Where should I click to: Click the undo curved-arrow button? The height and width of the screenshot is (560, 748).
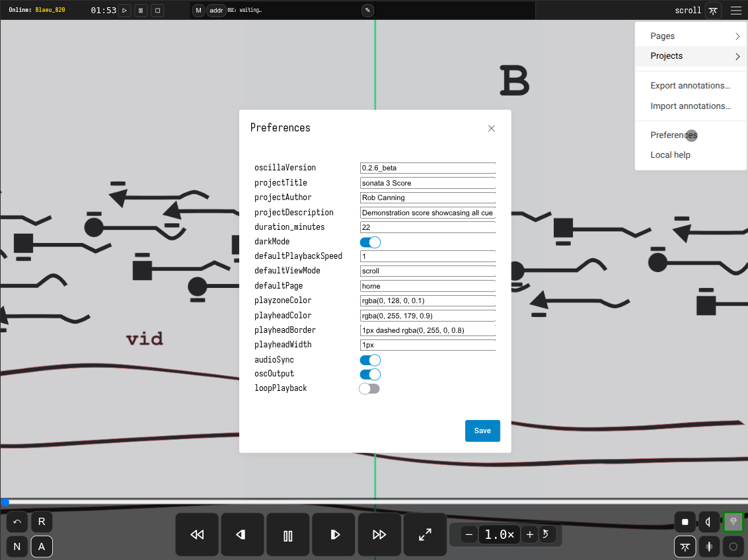tap(17, 522)
